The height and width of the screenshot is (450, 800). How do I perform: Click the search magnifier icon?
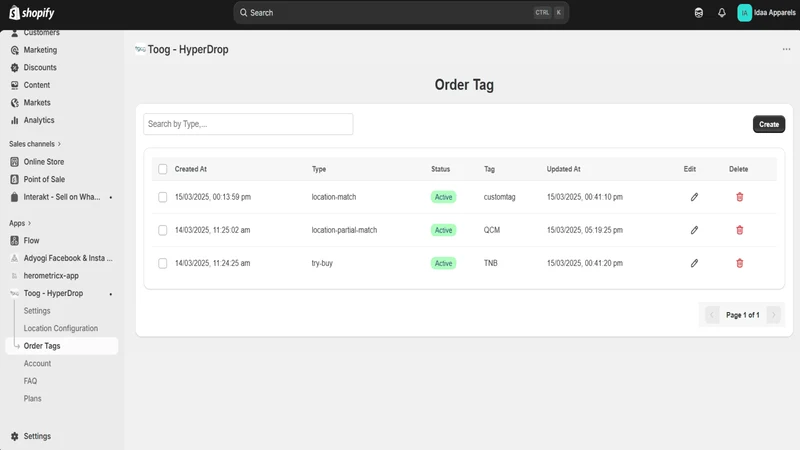tap(243, 13)
